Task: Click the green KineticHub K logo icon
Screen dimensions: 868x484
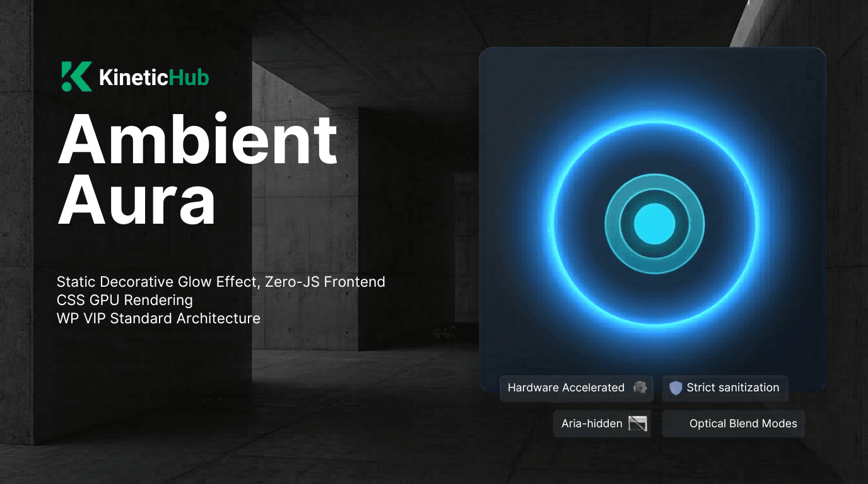Action: click(x=77, y=77)
